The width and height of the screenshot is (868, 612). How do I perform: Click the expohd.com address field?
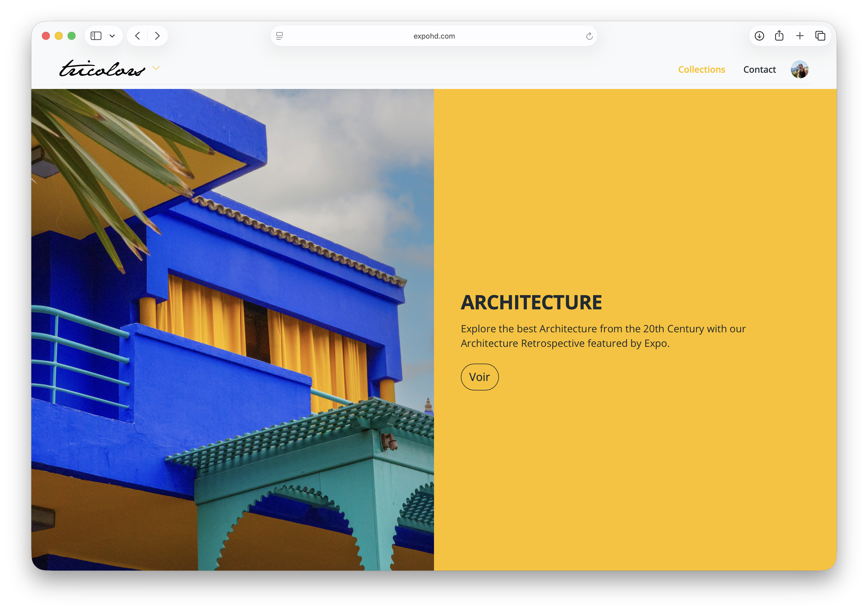pos(434,36)
